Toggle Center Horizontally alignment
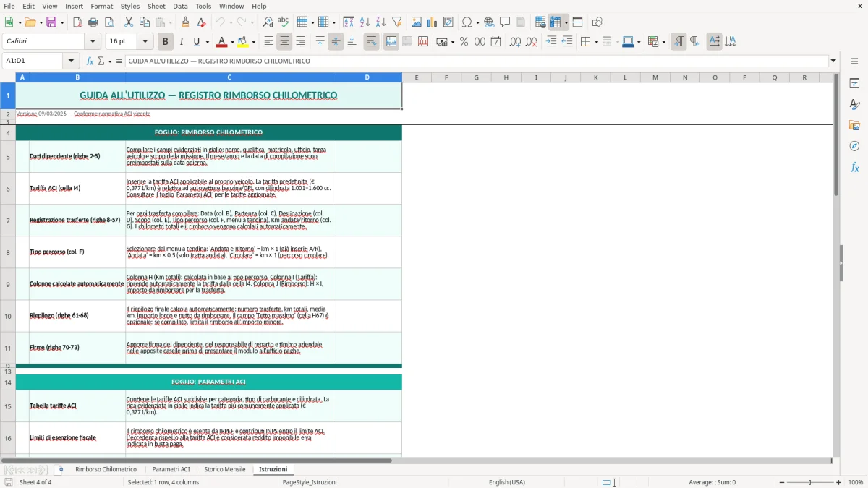Screen dimensions: 868x488 pos(284,42)
